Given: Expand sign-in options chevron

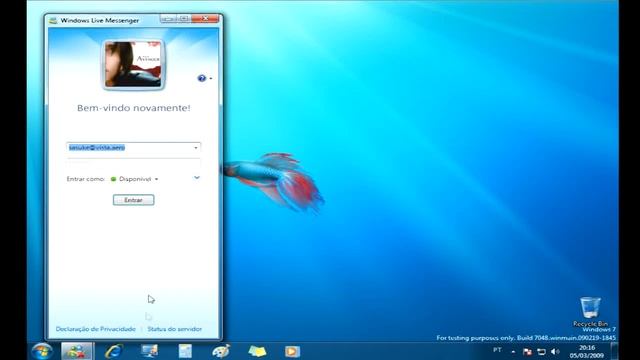Looking at the screenshot, I should [197, 178].
